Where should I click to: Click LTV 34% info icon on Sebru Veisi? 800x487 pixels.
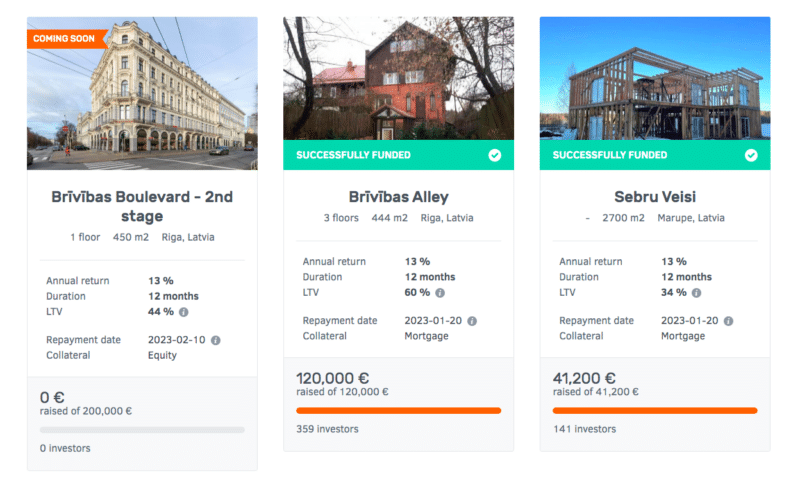(x=696, y=293)
